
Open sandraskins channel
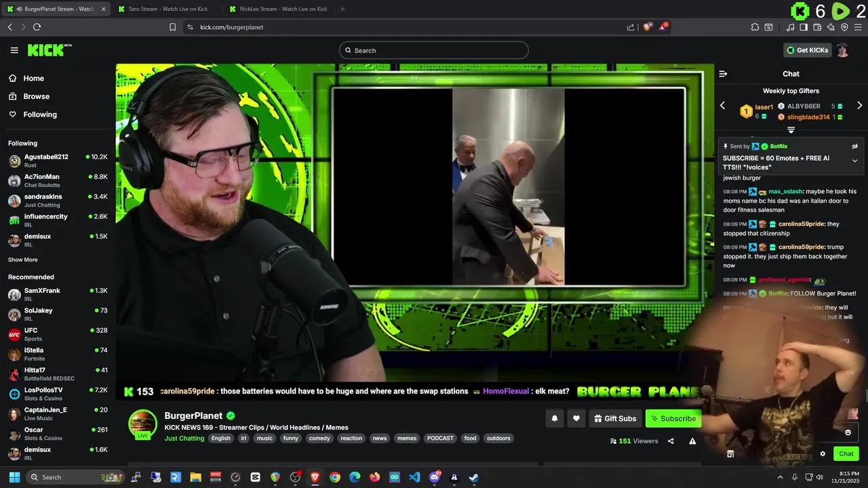pyautogui.click(x=58, y=200)
